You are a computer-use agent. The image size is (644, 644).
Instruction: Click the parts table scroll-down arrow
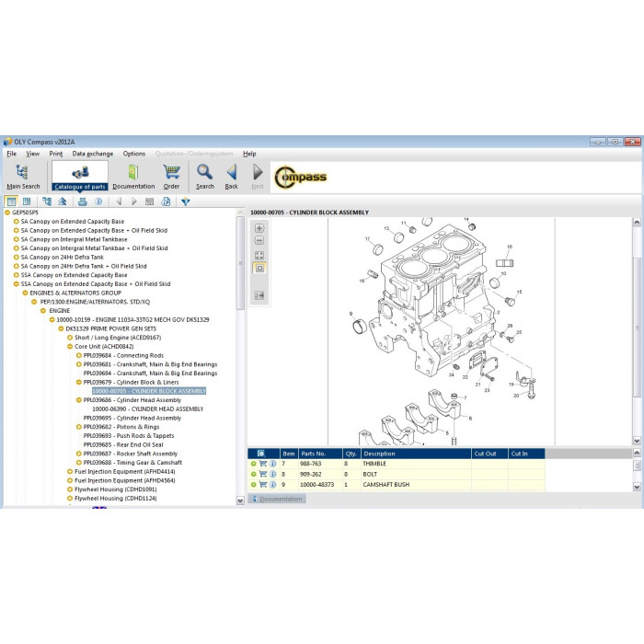[x=637, y=487]
